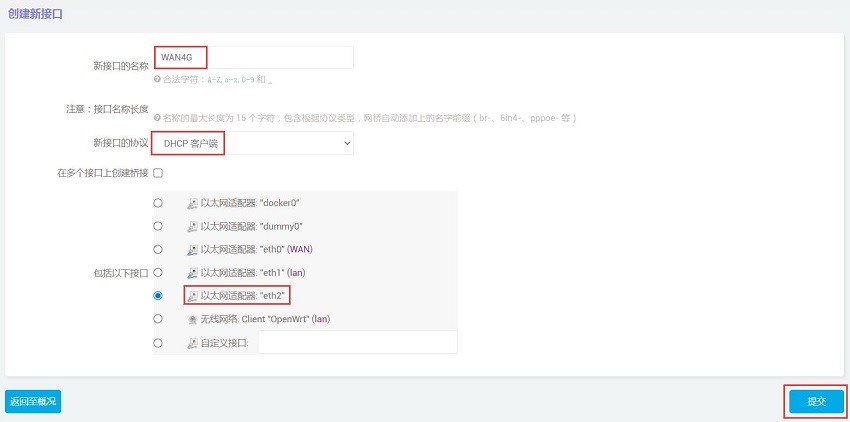This screenshot has width=850, height=422.
Task: Click the 新接口的名称 label
Action: 121,66
